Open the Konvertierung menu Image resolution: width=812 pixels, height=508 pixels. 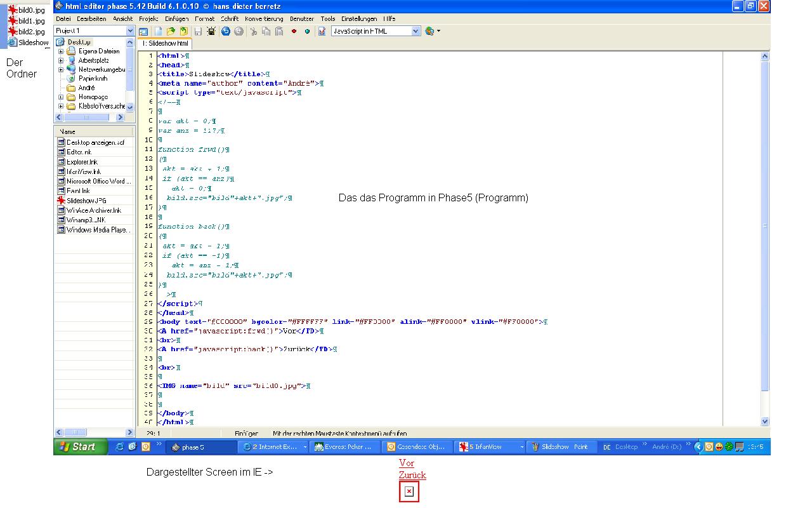[265, 19]
